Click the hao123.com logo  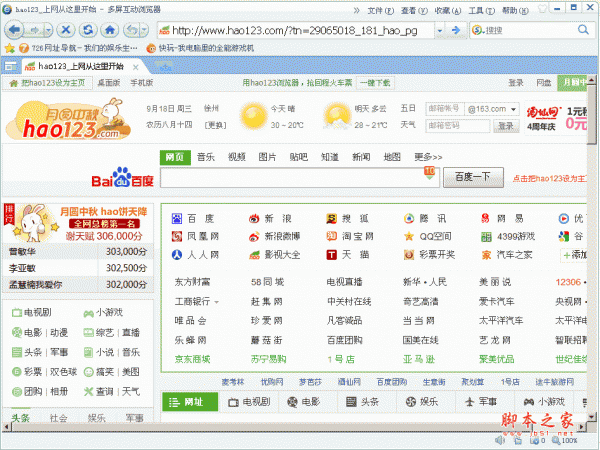[x=69, y=119]
